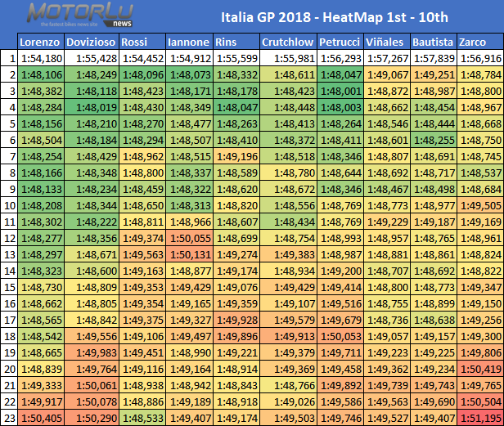Viewport: 504px width, 426px height.
Task: Click the Iannone column header
Action: [187, 42]
